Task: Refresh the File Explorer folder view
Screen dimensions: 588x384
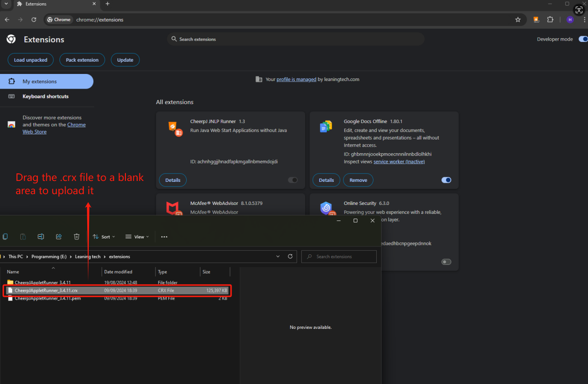Action: coord(290,257)
